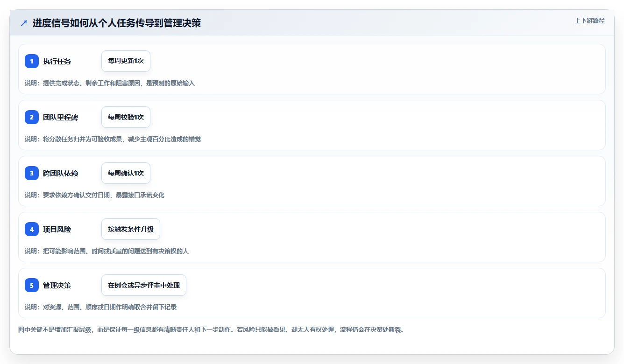Click description starting 说明：对资源、范围
Screen dimensions: 624x364
click(x=101, y=307)
